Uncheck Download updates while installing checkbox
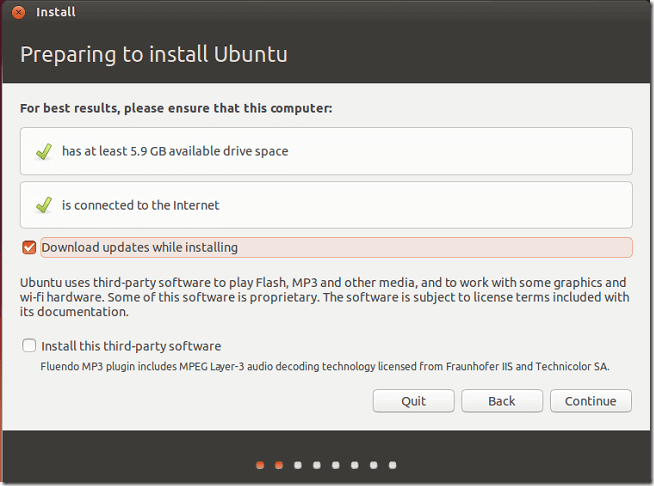 pyautogui.click(x=29, y=247)
